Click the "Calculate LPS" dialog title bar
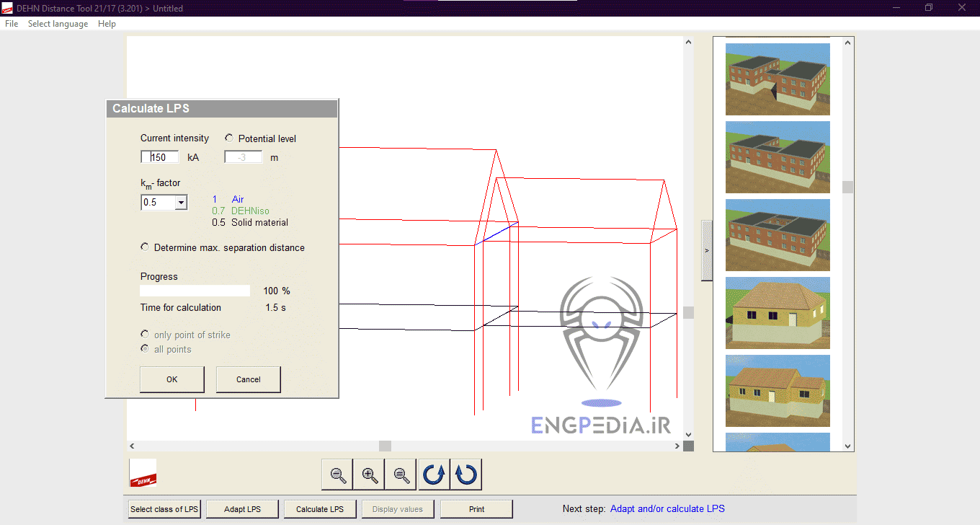 pos(222,109)
